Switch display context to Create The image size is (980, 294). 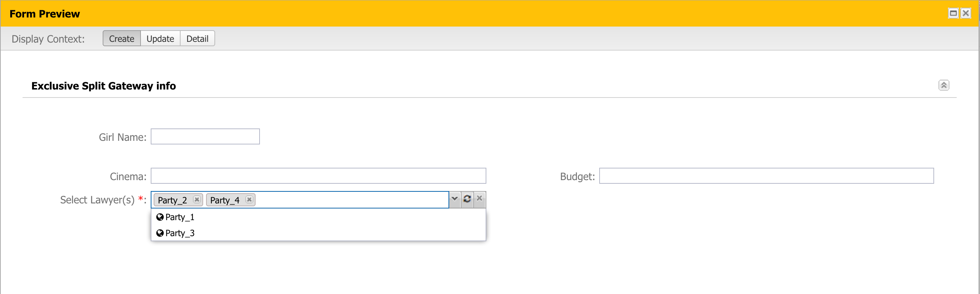coord(122,39)
